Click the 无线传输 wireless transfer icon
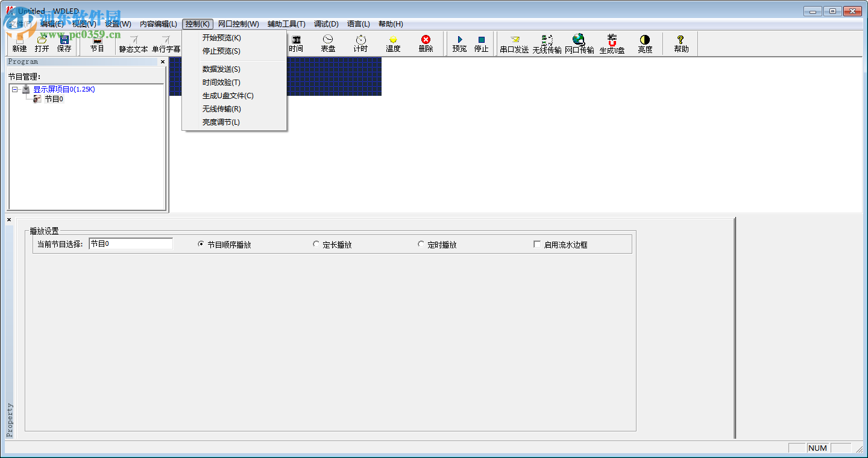 547,44
